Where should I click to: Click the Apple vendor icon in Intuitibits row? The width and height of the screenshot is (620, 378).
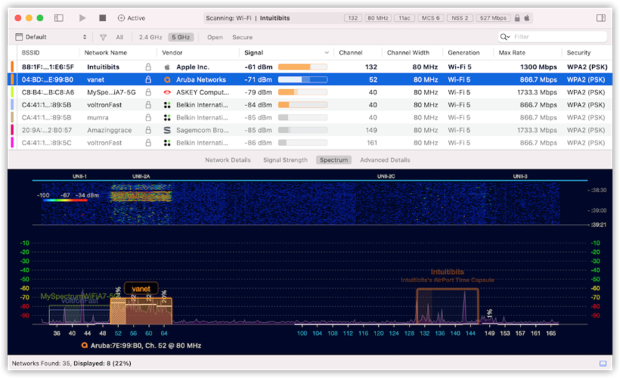(167, 67)
